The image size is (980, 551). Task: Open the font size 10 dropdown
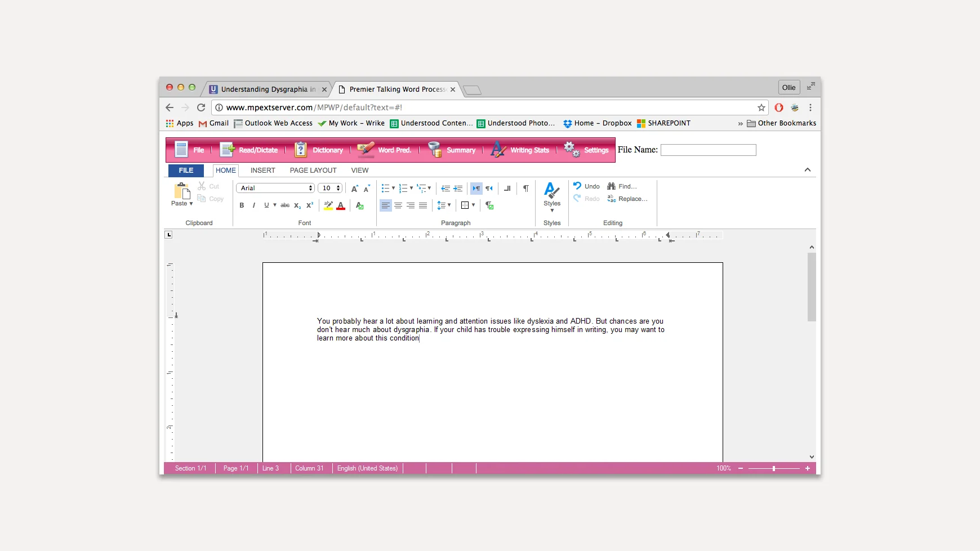pos(330,188)
